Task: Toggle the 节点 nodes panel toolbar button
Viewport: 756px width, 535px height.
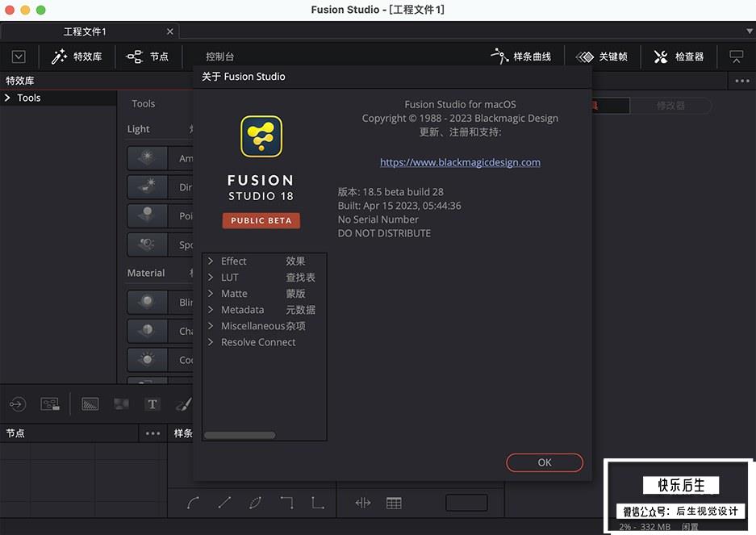Action: click(148, 56)
